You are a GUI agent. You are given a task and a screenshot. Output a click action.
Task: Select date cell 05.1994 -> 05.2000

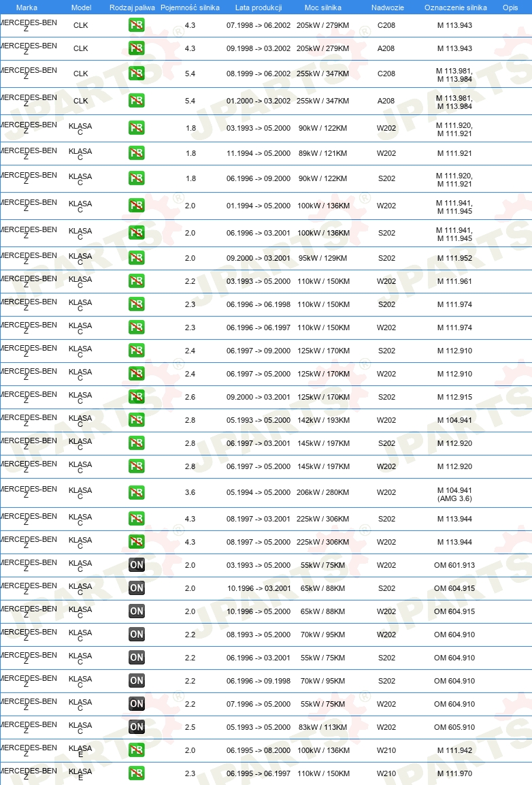click(x=259, y=492)
